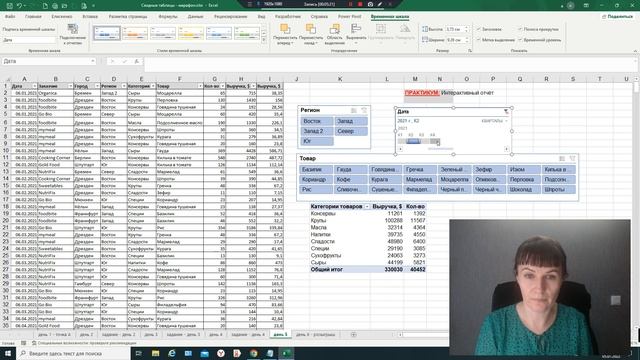Click the accessibility checker icon in status bar

(x=34, y=343)
